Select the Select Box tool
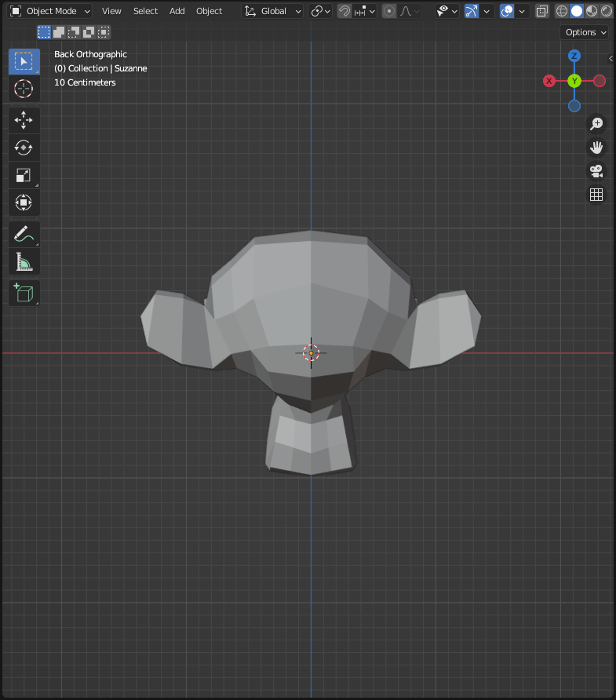This screenshot has width=616, height=700. pos(24,61)
